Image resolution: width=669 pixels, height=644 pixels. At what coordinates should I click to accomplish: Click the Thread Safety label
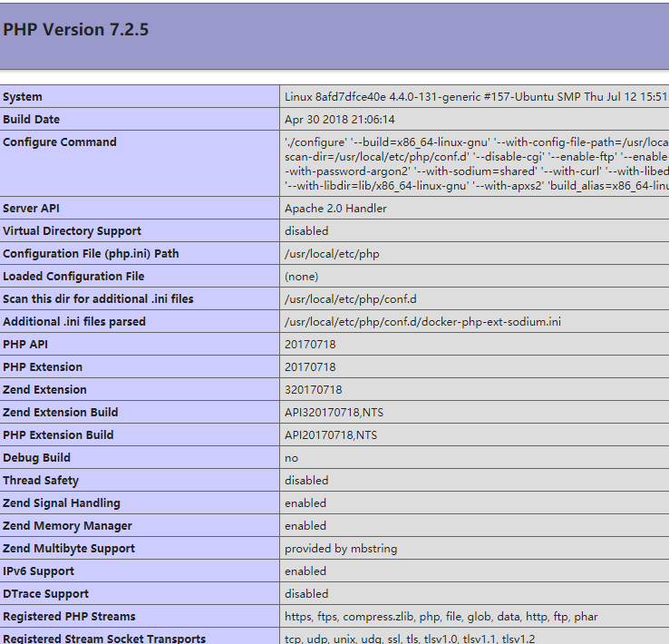[41, 481]
